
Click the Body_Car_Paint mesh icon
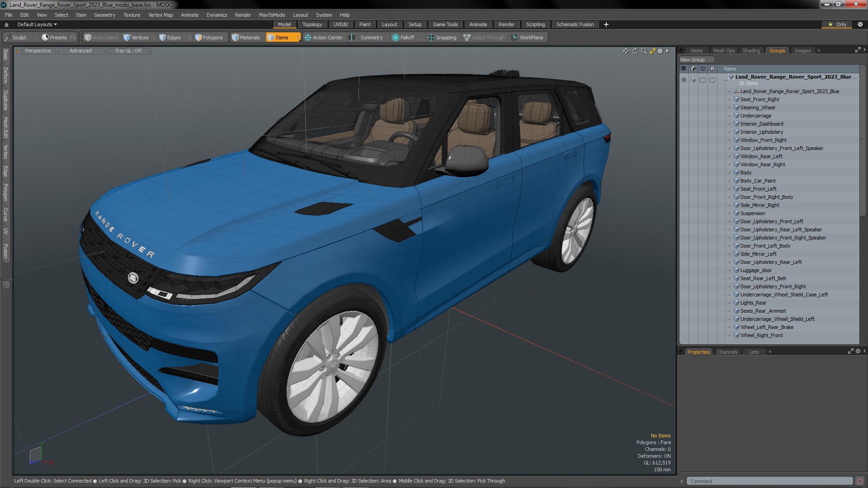pyautogui.click(x=736, y=181)
